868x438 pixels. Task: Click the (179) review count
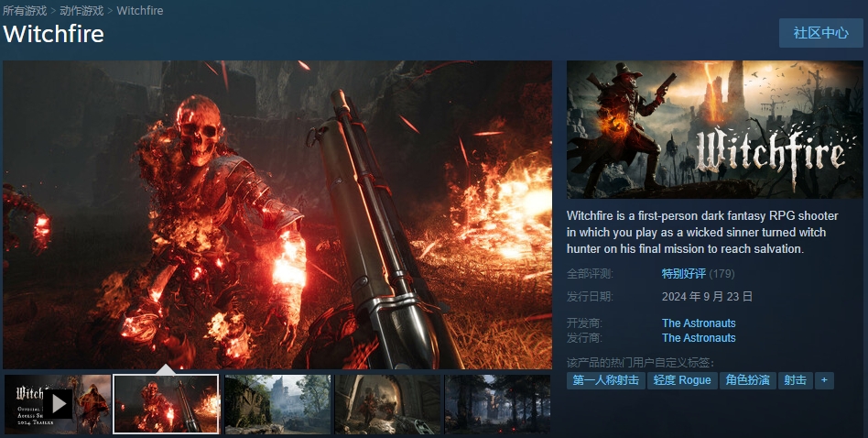click(722, 274)
